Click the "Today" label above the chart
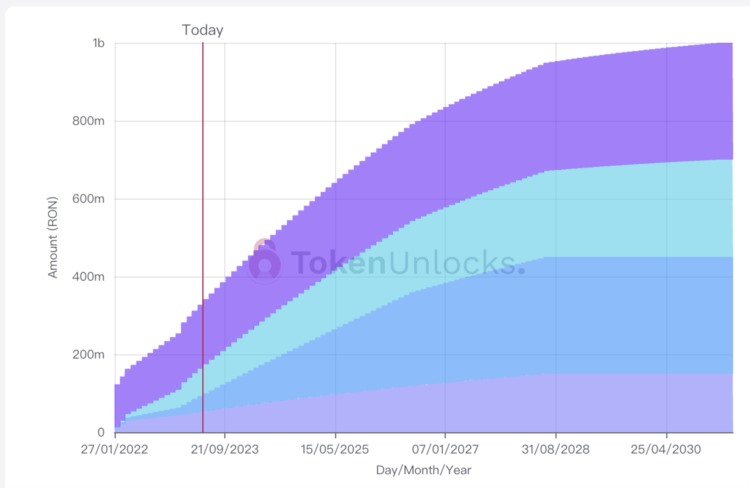Screen dimensions: 750x488 pos(202,30)
